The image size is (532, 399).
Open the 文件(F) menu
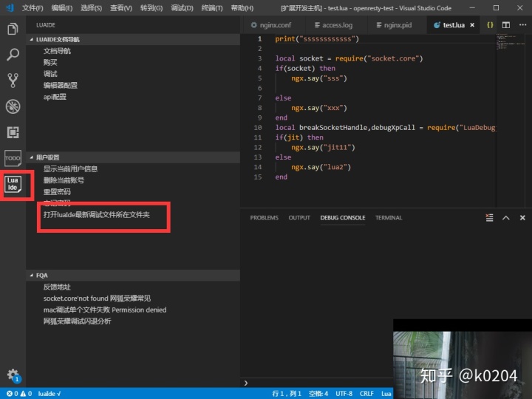(33, 8)
